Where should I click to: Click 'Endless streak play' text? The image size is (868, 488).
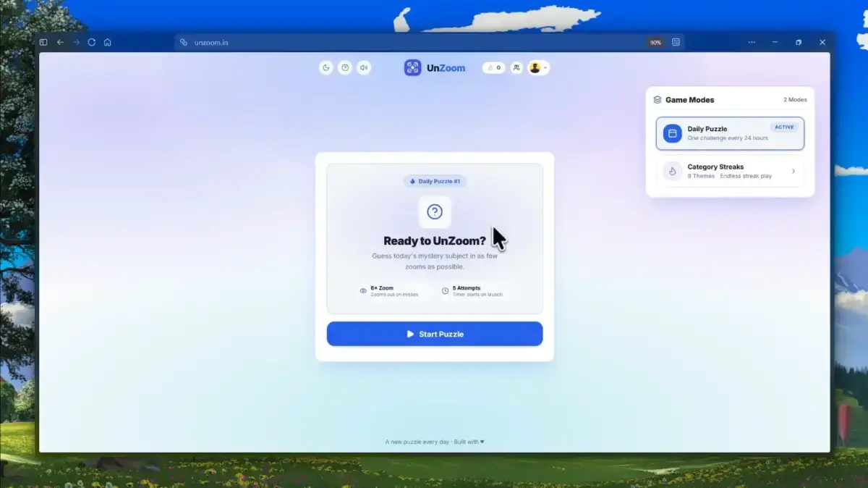tap(746, 176)
